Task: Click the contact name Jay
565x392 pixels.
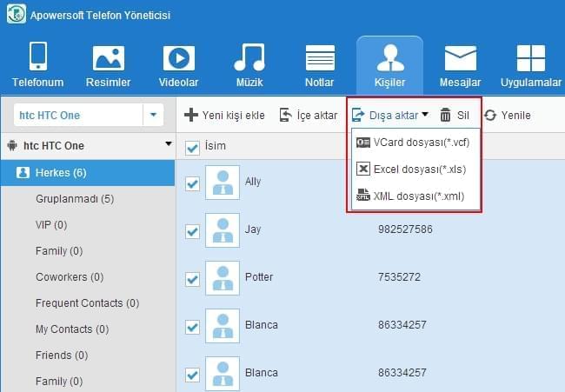Action: click(253, 229)
